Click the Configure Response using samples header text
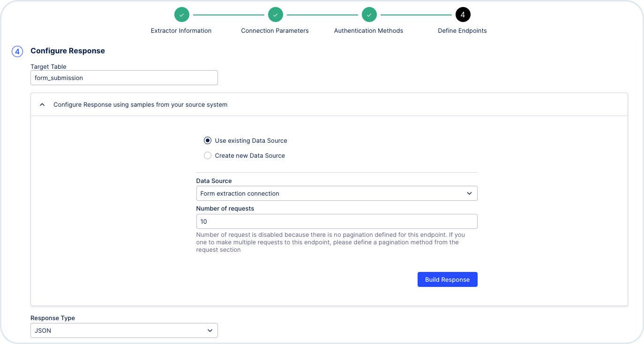This screenshot has width=644, height=344. coord(140,105)
